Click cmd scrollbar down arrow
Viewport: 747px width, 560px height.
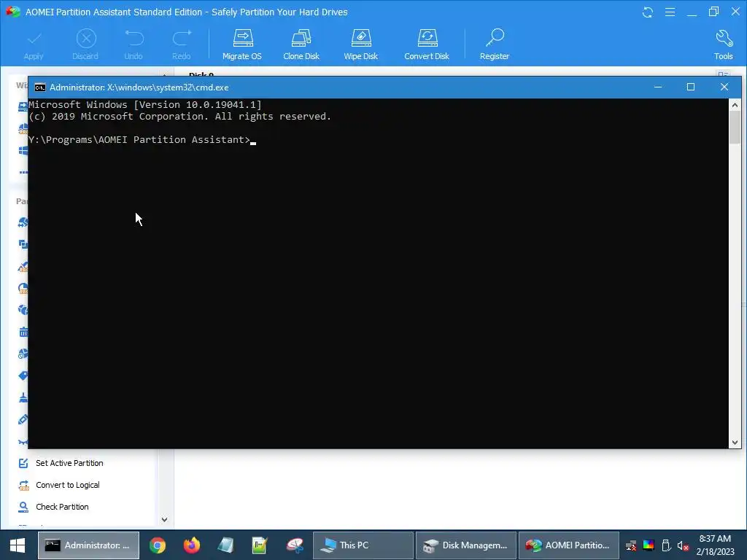pos(735,443)
